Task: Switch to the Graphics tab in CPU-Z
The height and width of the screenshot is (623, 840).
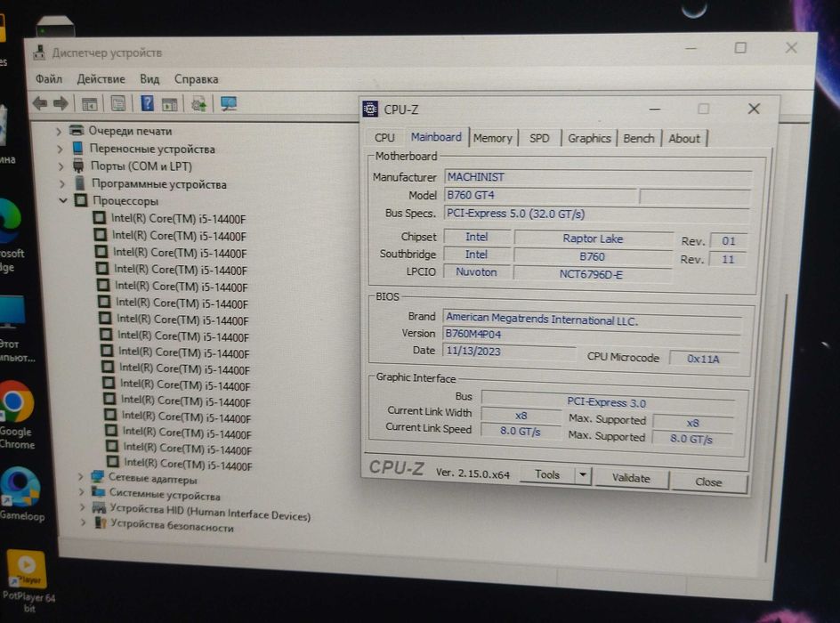Action: tap(589, 138)
